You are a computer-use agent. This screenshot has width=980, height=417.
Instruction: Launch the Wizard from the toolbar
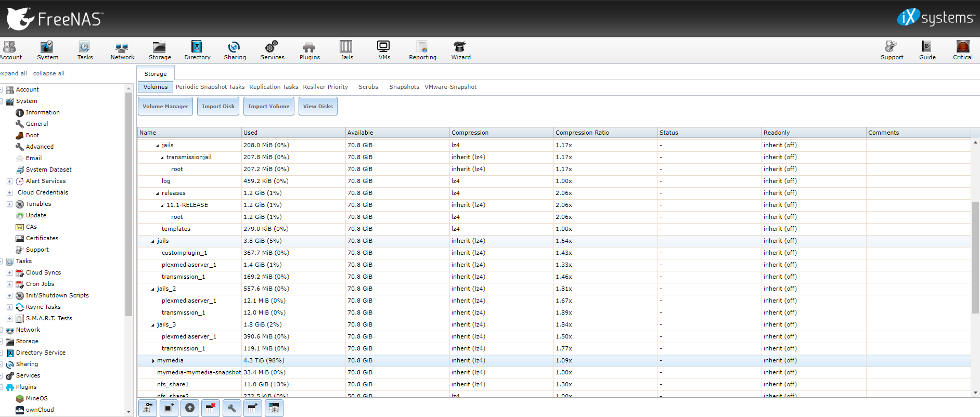click(461, 50)
